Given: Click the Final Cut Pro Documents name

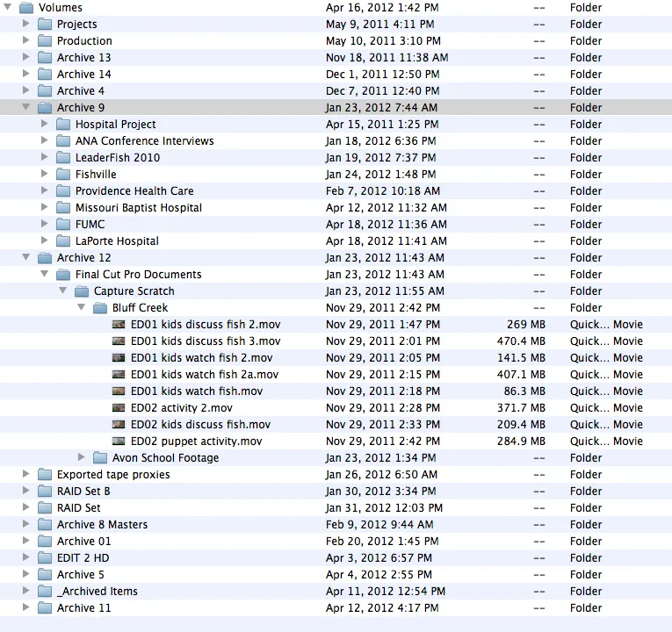Looking at the screenshot, I should (138, 275).
